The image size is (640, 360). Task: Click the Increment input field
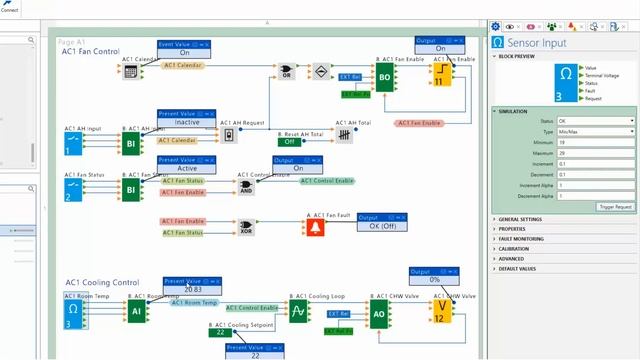point(596,164)
